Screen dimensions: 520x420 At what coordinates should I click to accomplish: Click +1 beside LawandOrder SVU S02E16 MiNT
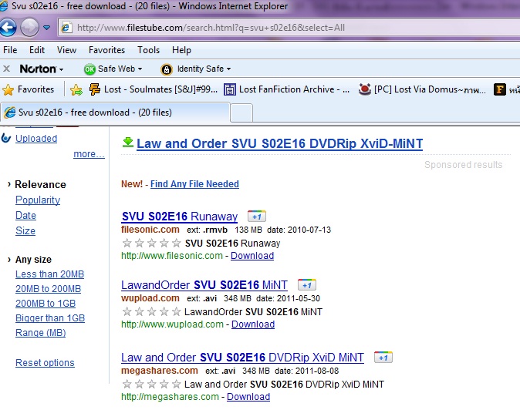coord(307,285)
